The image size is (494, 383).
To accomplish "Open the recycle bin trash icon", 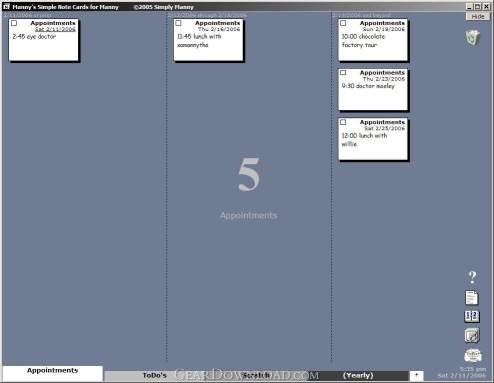I will pos(472,38).
